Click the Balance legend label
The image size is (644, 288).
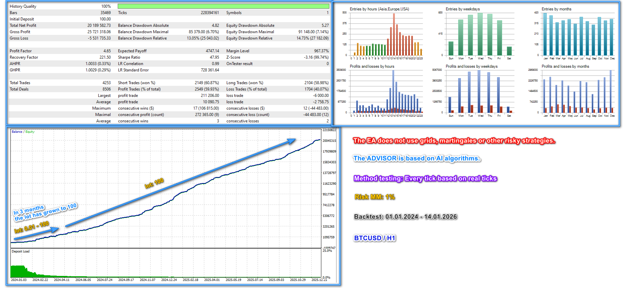(17, 132)
